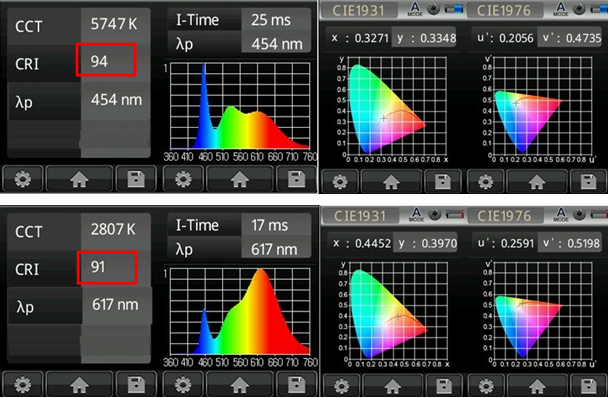Open gear settings under CIE1931 x 0.3271 chart
The height and width of the screenshot is (398, 608).
(340, 181)
